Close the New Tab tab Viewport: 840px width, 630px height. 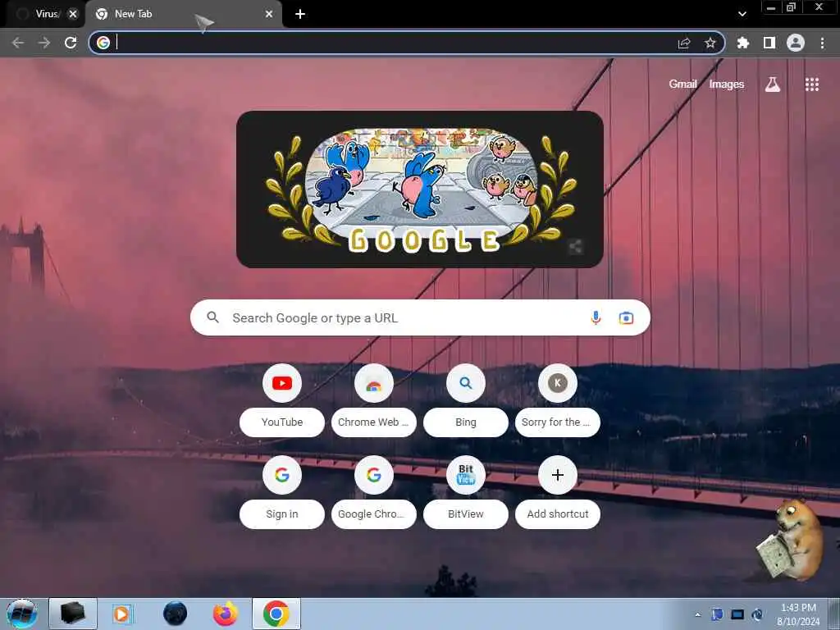click(x=269, y=14)
